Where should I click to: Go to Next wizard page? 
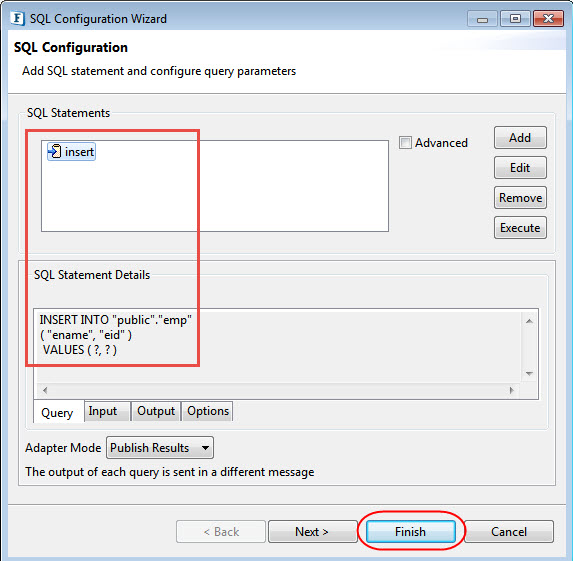point(312,531)
